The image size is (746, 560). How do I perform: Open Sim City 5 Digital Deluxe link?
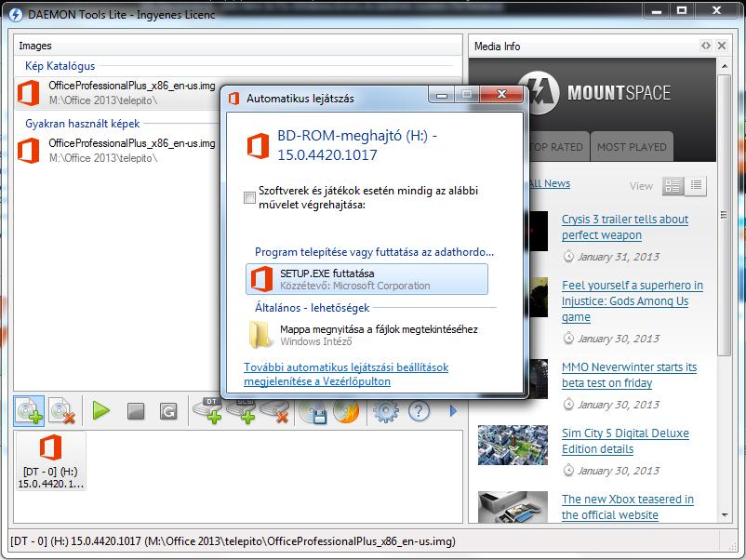[625, 441]
